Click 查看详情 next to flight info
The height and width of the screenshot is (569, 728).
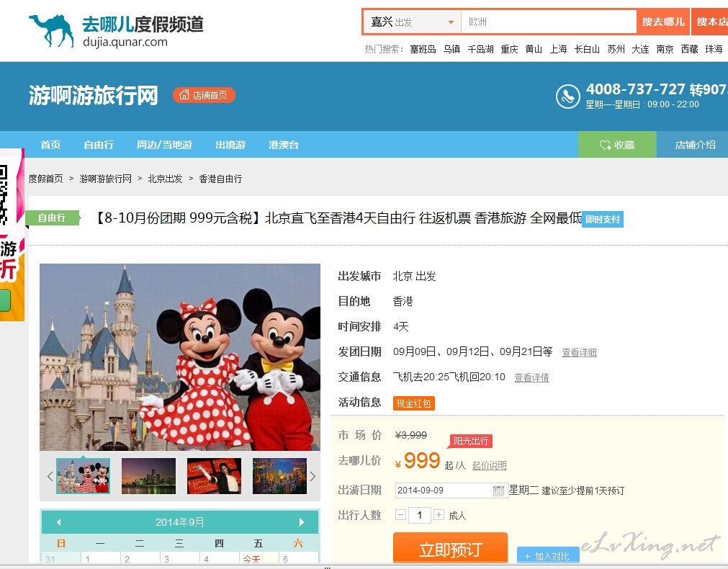531,377
